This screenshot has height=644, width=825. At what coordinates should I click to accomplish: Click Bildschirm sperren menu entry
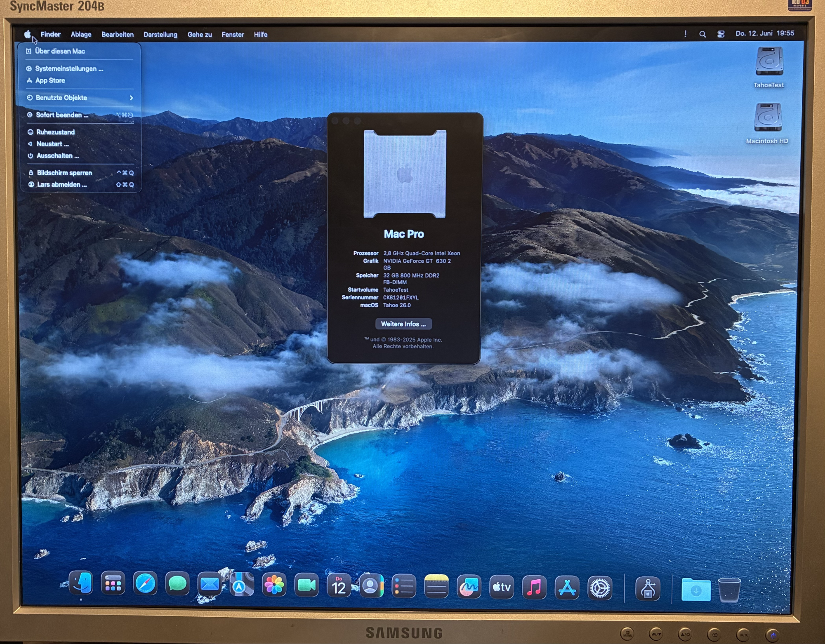point(64,173)
